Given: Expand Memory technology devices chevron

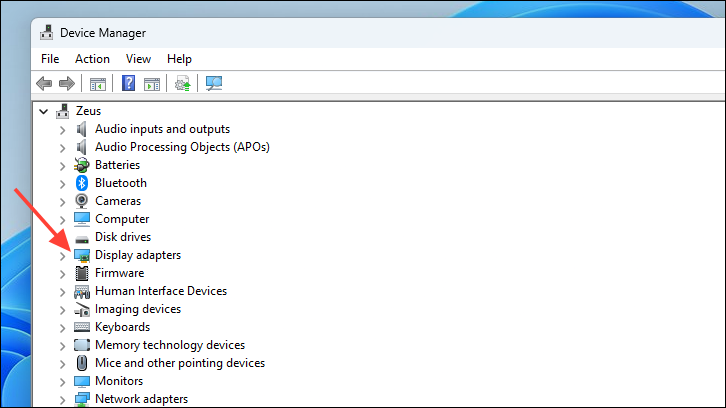Looking at the screenshot, I should point(63,346).
